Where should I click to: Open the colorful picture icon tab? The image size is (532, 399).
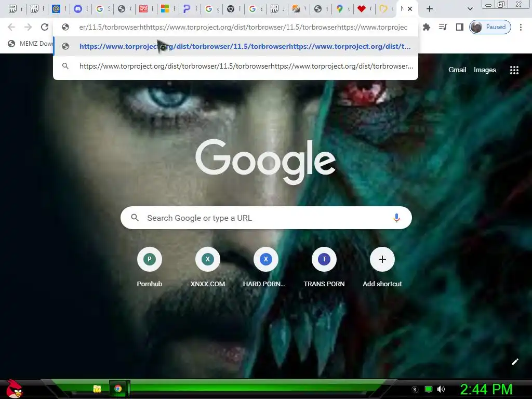coord(296,9)
